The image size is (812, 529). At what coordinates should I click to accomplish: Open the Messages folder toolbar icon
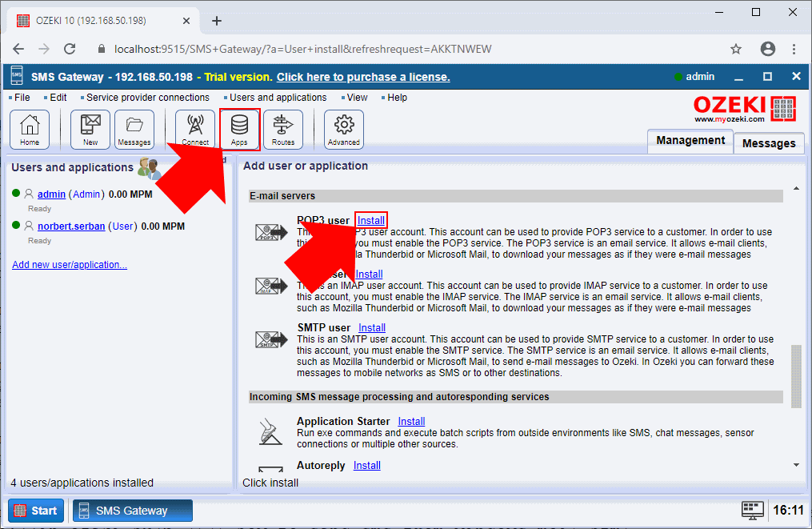[x=134, y=130]
